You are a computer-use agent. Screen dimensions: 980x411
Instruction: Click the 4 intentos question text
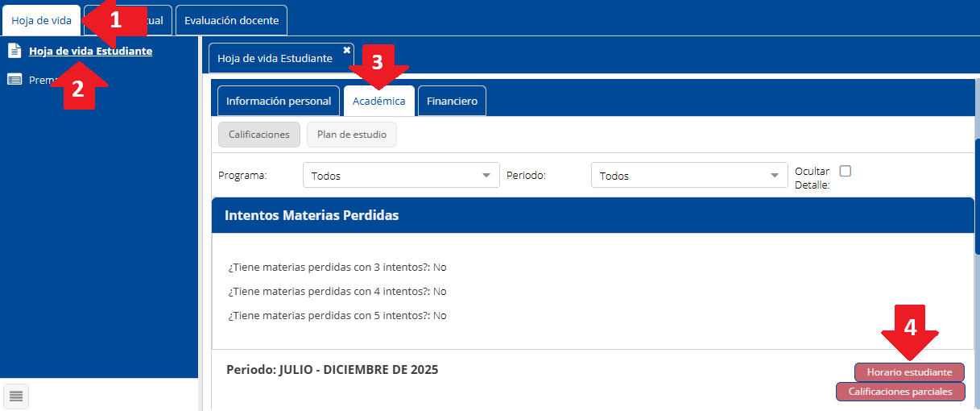pyautogui.click(x=337, y=291)
